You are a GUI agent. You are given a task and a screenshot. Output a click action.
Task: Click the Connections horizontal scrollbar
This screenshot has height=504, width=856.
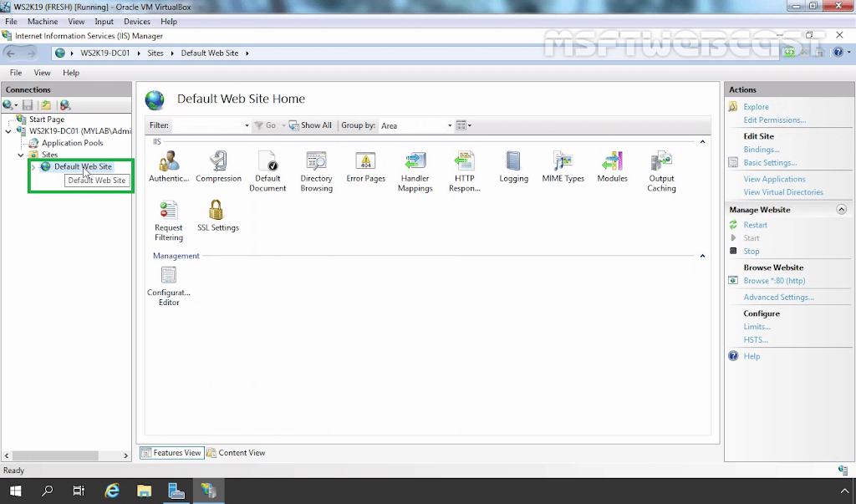[x=65, y=456]
